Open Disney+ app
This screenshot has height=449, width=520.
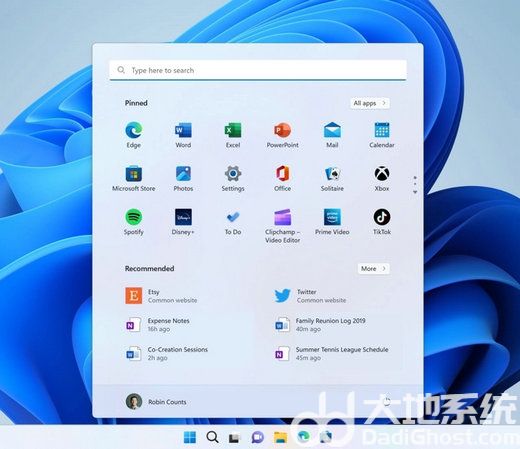coord(183,222)
